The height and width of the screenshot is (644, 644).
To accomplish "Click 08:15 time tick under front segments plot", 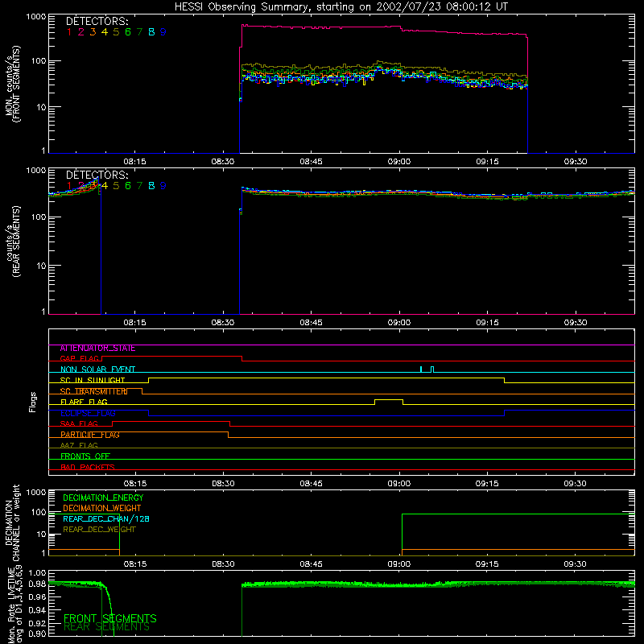I will click(x=134, y=162).
